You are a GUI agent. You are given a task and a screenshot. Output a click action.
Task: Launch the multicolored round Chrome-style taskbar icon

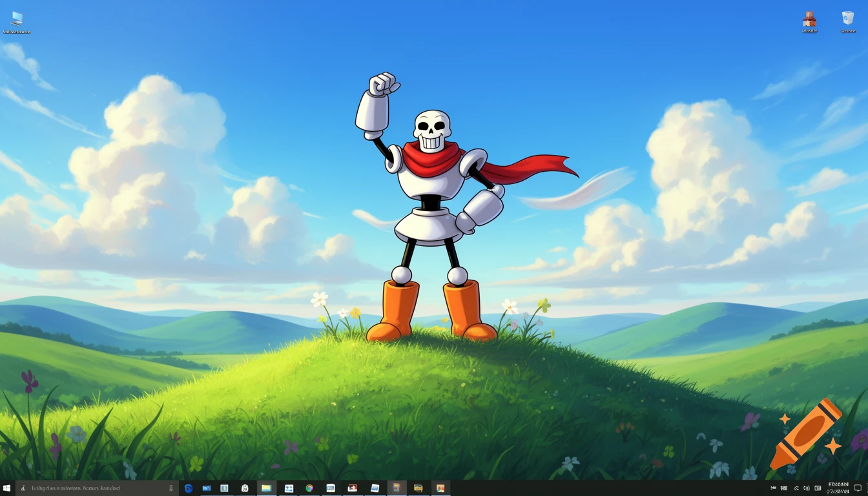[309, 488]
